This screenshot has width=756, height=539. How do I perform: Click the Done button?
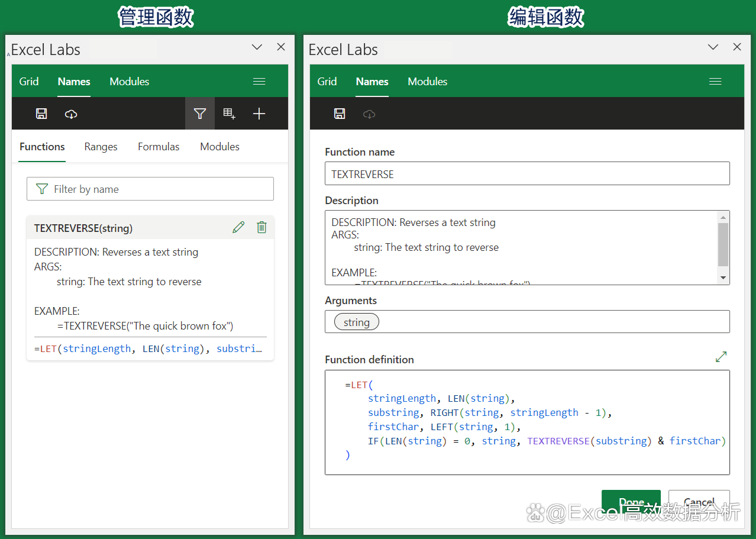pos(631,502)
